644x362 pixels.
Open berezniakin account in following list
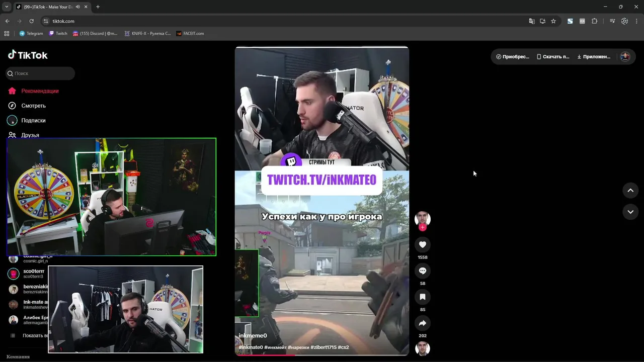coord(28,289)
